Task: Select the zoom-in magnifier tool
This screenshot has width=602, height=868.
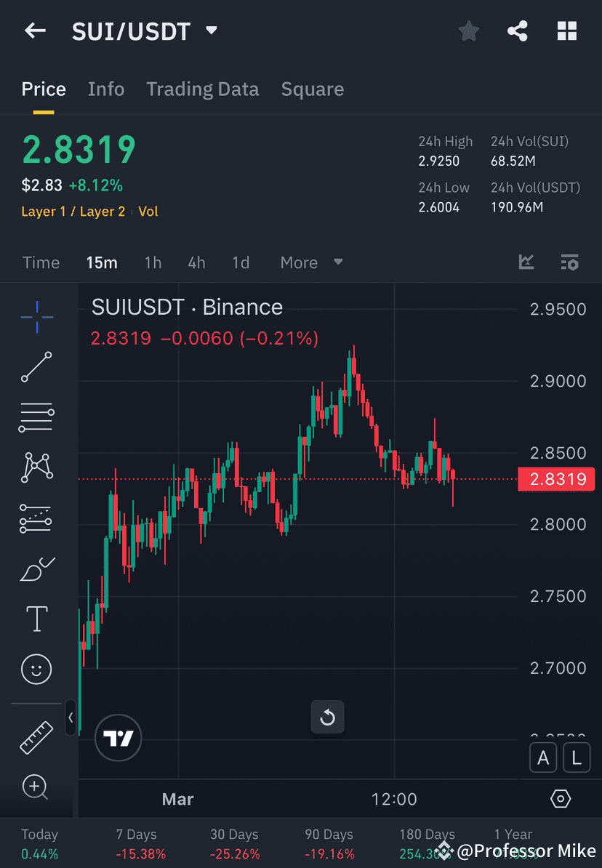Action: pyautogui.click(x=36, y=787)
